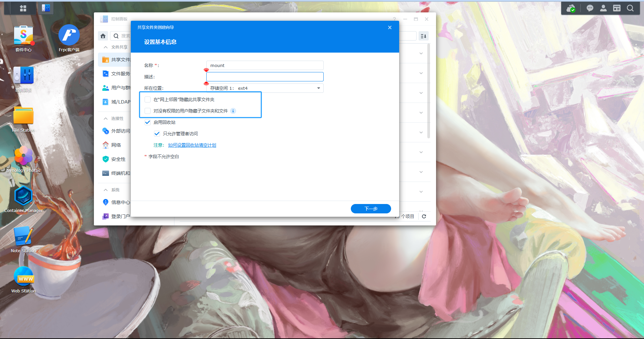This screenshot has width=644, height=339.
Task: Uncheck the enable recycle bin option
Action: pos(148,122)
